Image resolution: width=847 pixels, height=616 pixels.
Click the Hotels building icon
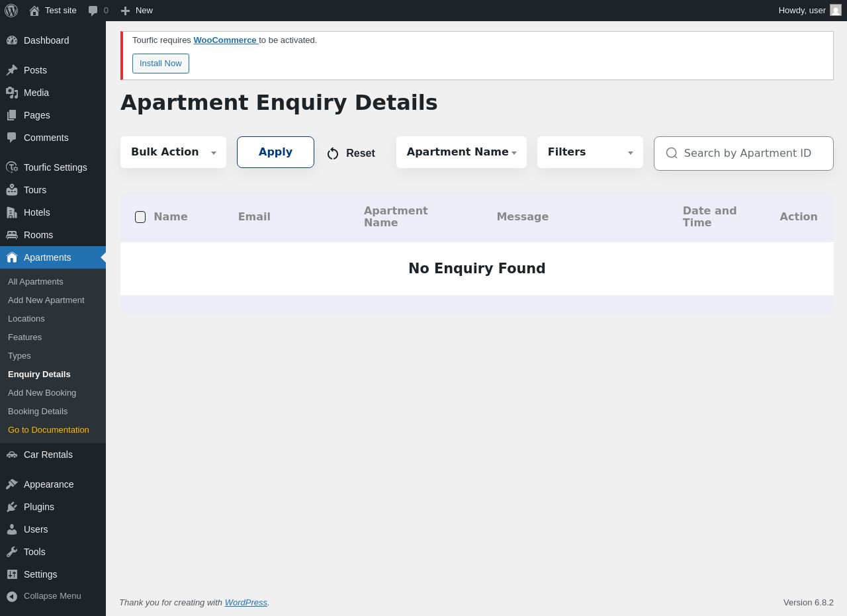[12, 212]
